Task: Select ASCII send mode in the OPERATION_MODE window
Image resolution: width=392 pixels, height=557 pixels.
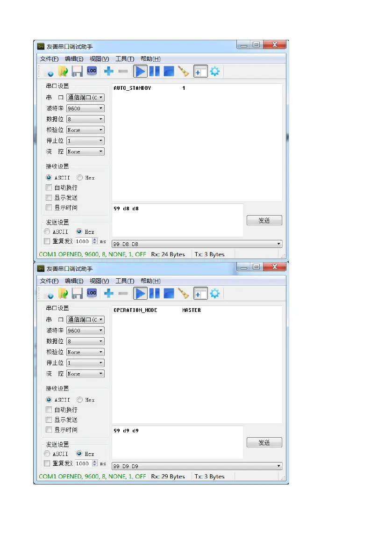Action: tap(47, 454)
